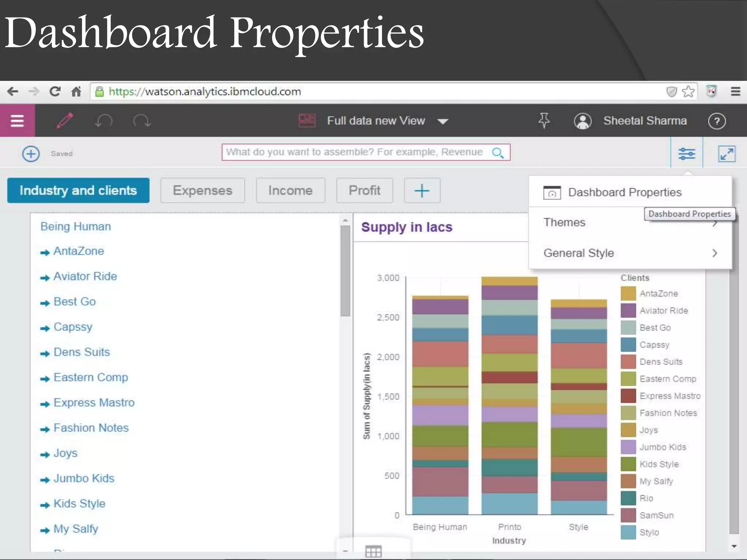Expand General Style chevron arrow
The image size is (747, 560).
click(715, 253)
